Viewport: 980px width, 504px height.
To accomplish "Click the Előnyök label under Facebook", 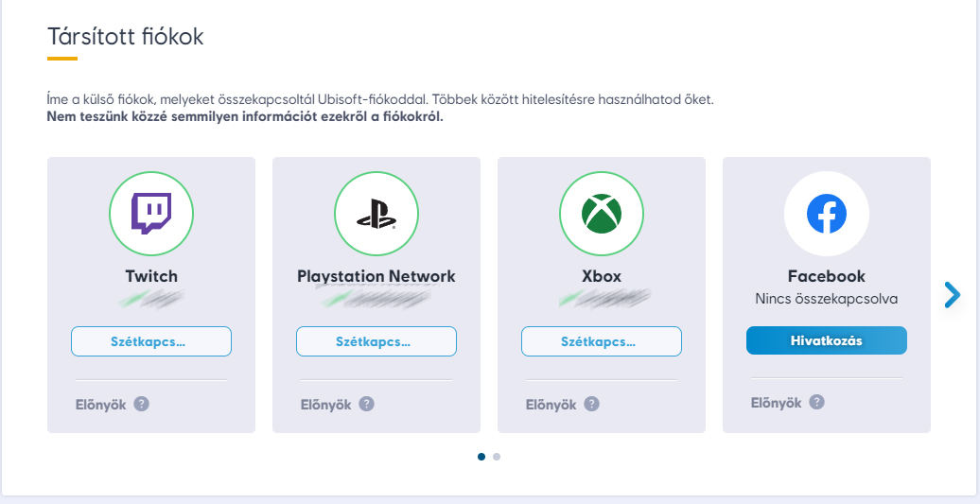I will (x=776, y=403).
